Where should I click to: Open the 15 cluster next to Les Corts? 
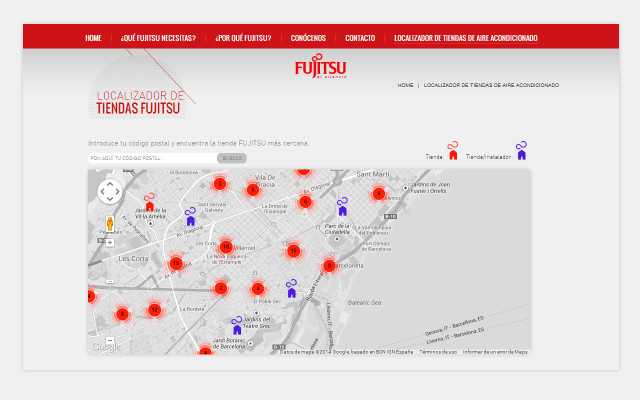point(176,263)
